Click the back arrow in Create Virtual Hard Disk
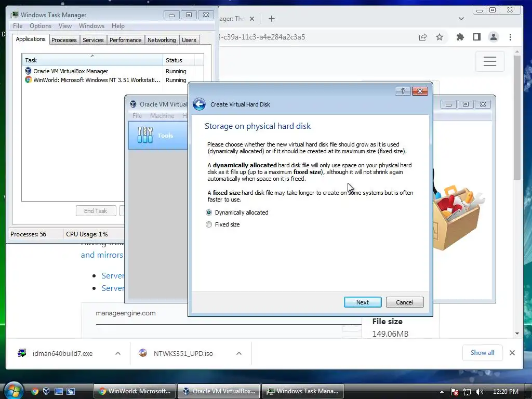Screen dimensions: 532x399 (199, 104)
